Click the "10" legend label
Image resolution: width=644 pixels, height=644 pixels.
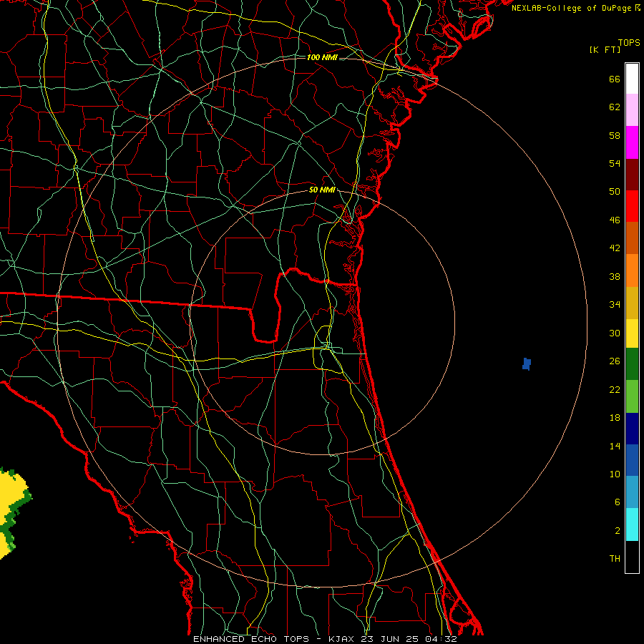[615, 474]
